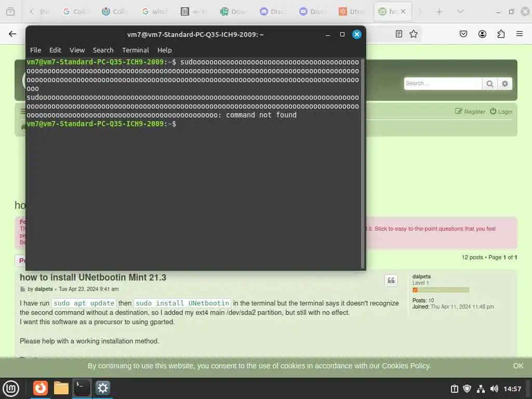Click the 'sudo apt update' code snippet
This screenshot has height=399, width=532.
coord(84,303)
